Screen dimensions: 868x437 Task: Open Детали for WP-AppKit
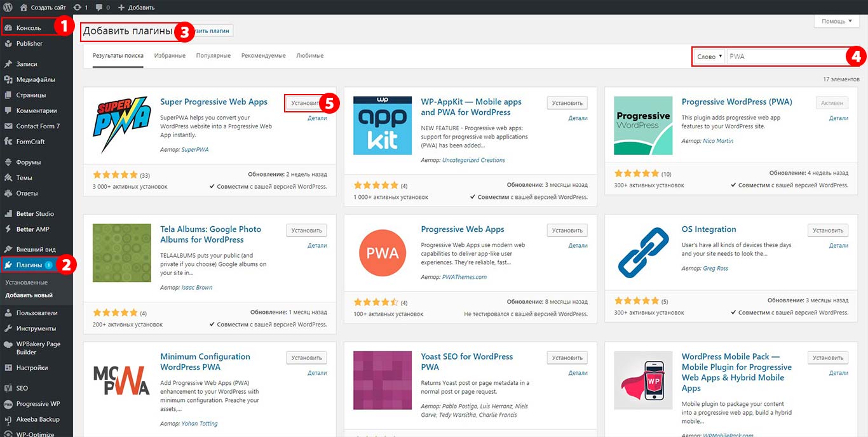pos(578,118)
